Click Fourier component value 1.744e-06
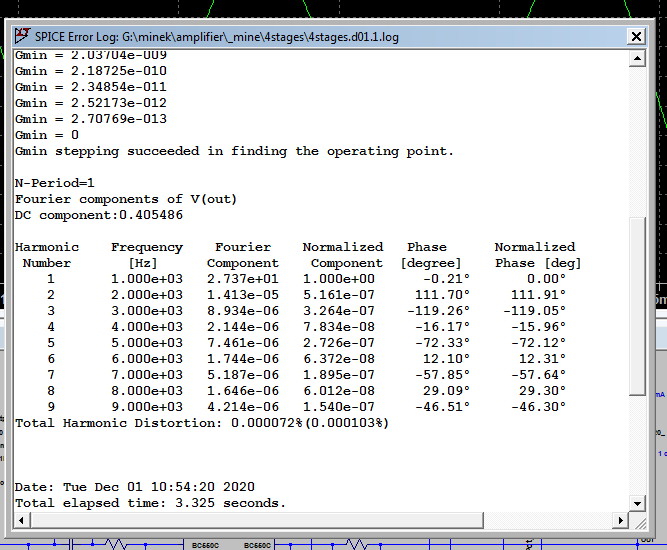Screen dimensions: 667x550 (243, 359)
